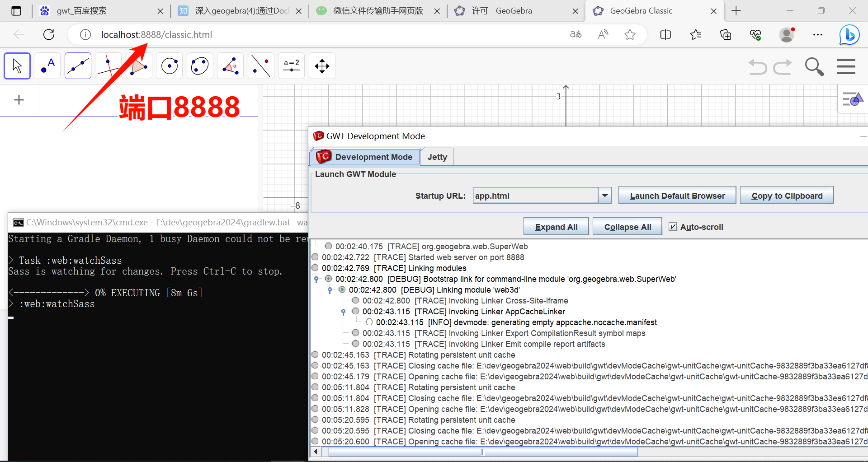Select the Reflect about Line tool
This screenshot has width=868, height=462.
261,66
